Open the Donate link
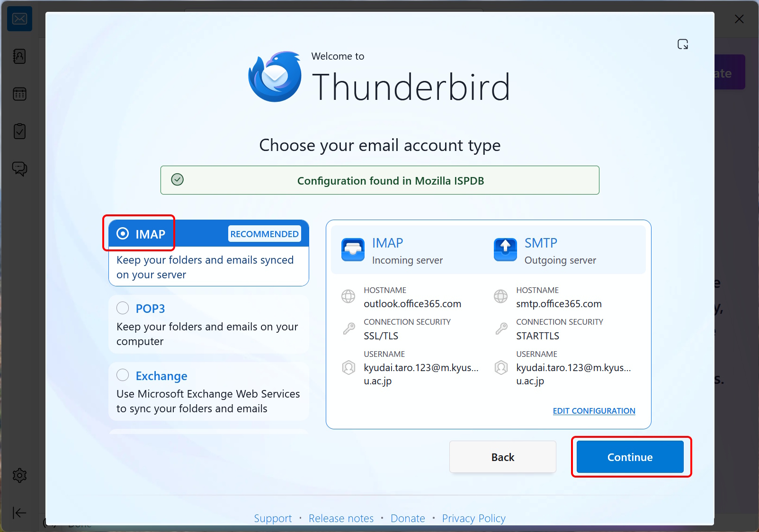This screenshot has width=759, height=532. [408, 518]
